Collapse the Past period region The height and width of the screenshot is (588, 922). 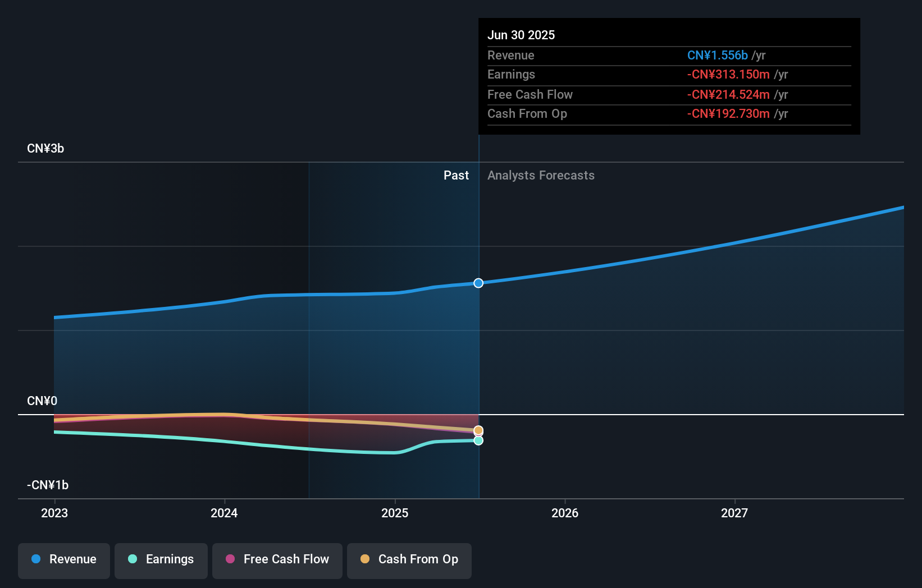[456, 175]
